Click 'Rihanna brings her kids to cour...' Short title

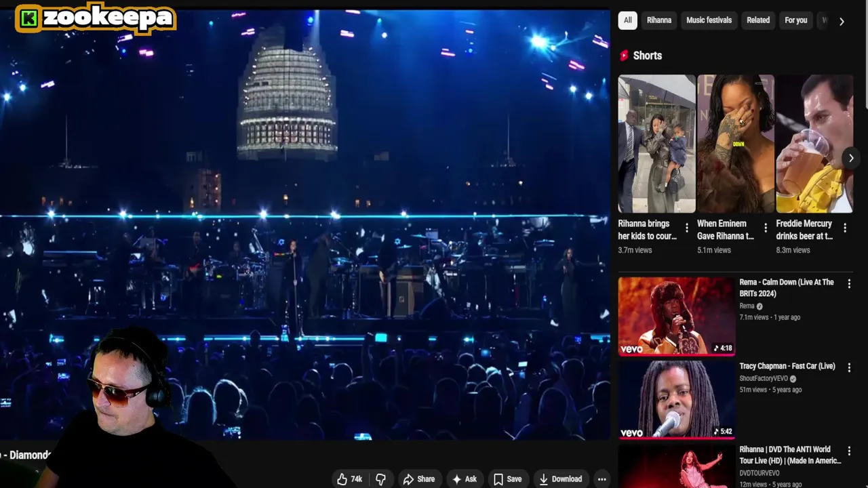point(648,230)
